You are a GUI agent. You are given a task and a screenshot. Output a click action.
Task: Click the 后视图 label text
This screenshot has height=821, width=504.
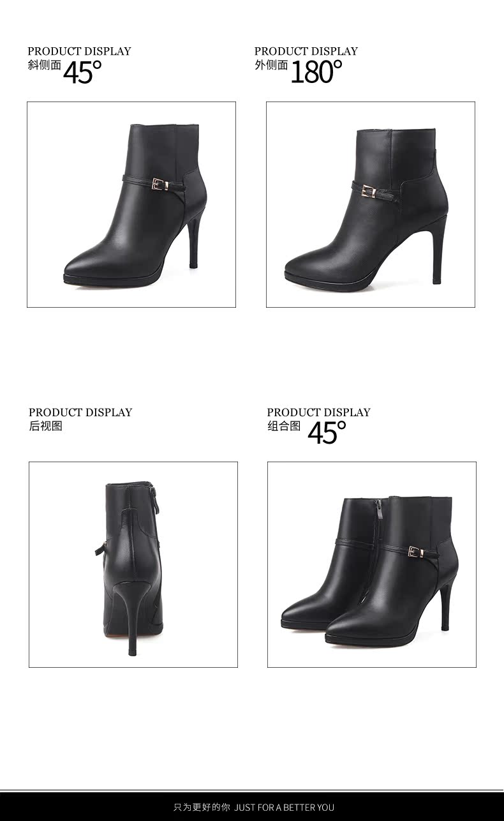46,426
